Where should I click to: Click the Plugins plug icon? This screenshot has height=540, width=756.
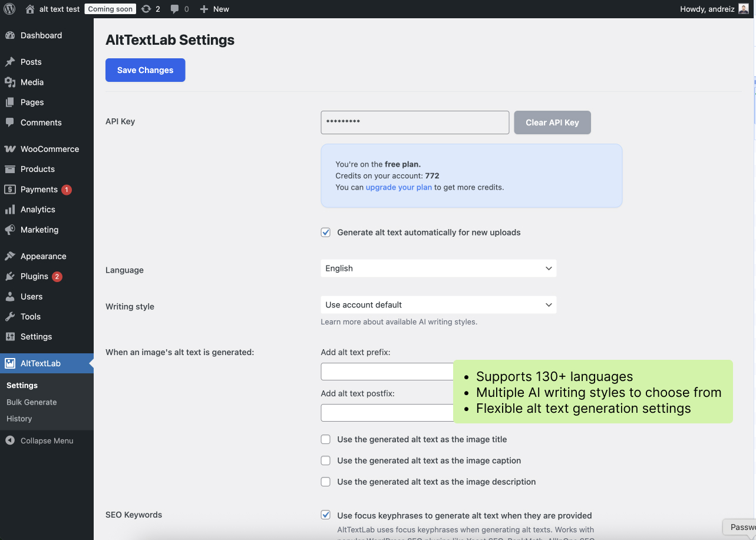[10, 276]
